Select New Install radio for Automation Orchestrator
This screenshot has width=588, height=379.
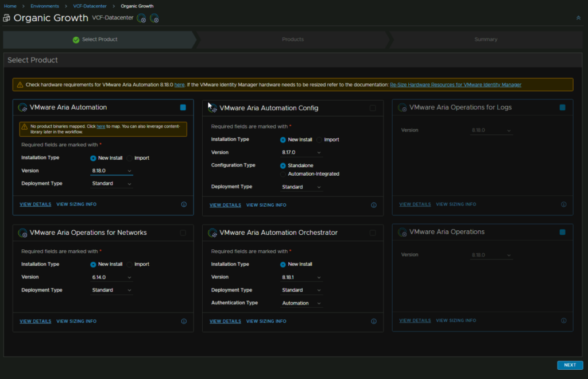(x=283, y=265)
